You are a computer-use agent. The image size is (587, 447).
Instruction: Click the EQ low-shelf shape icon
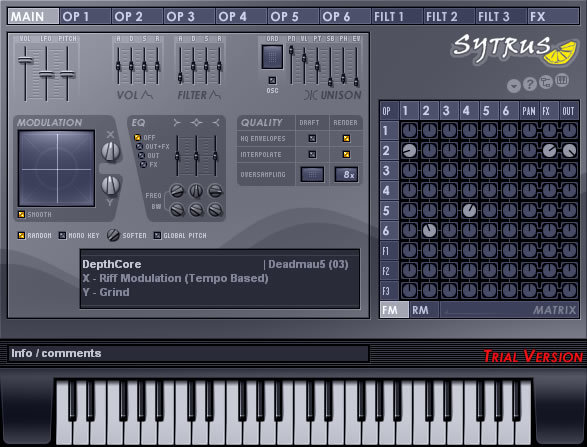click(177, 122)
